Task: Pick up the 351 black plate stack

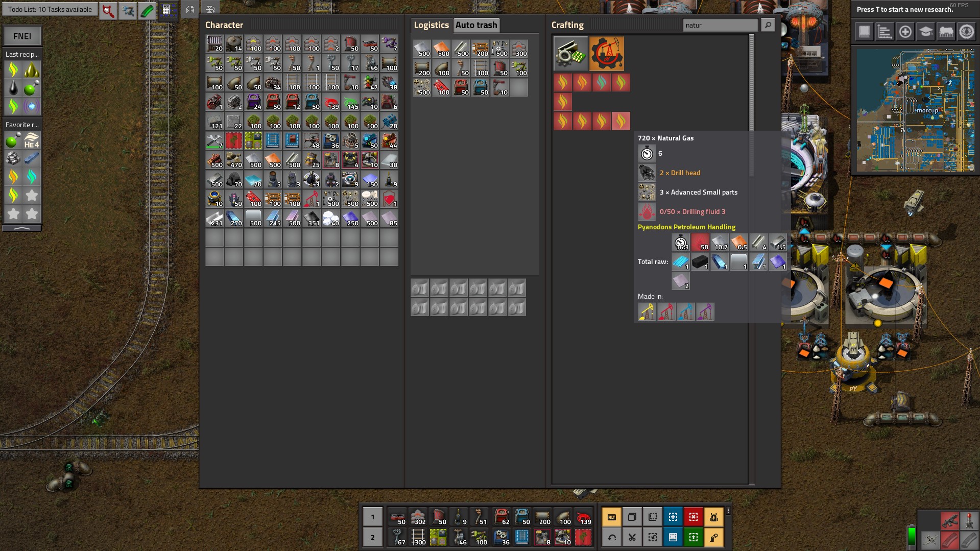Action: (312, 218)
